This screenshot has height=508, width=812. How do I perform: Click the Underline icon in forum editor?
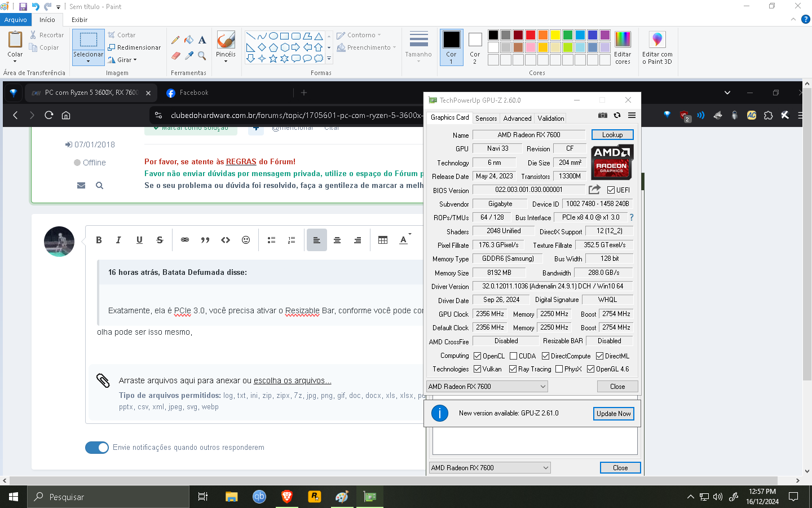(139, 240)
